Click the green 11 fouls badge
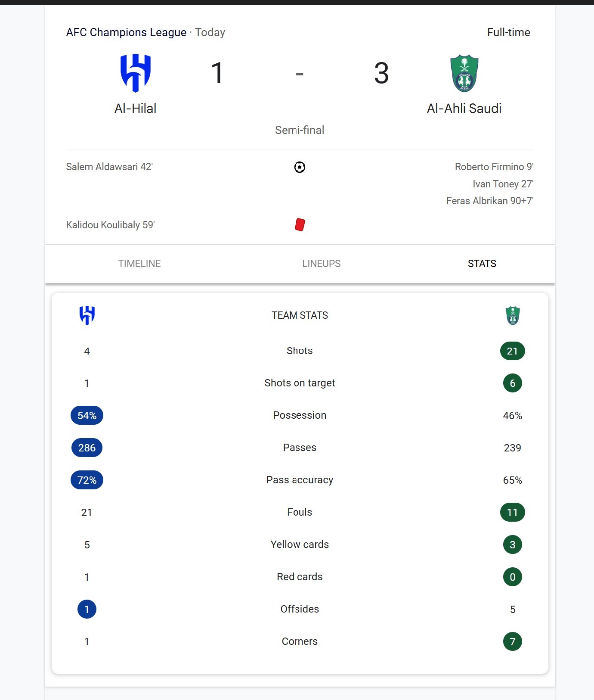 [512, 513]
